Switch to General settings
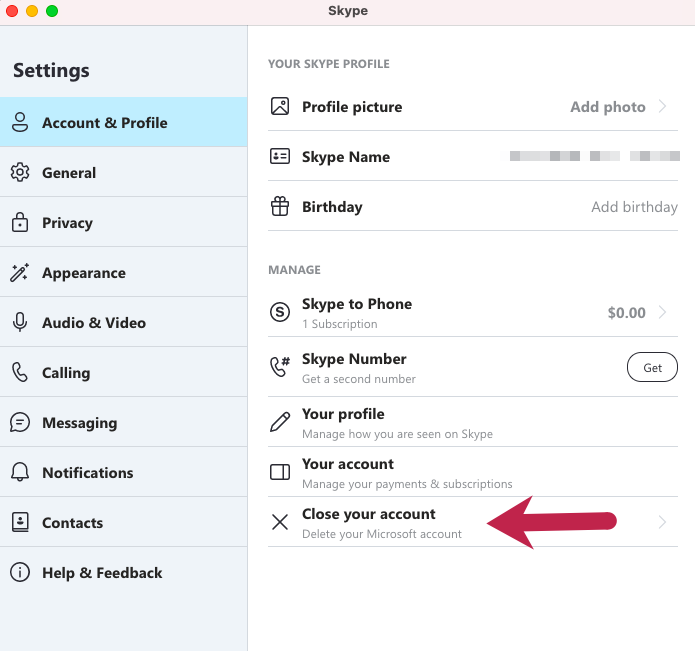The height and width of the screenshot is (651, 695). 124,172
